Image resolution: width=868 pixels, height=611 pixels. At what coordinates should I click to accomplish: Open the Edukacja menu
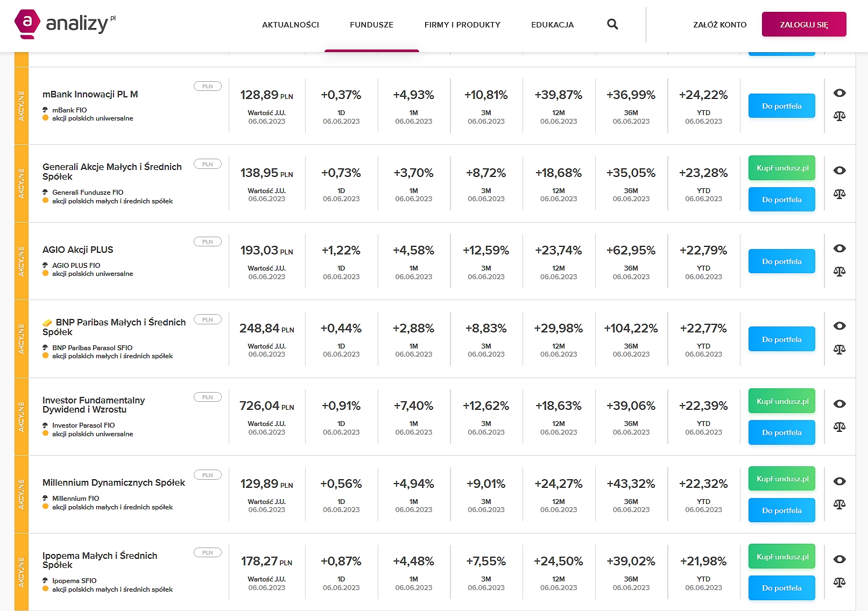[x=552, y=25]
